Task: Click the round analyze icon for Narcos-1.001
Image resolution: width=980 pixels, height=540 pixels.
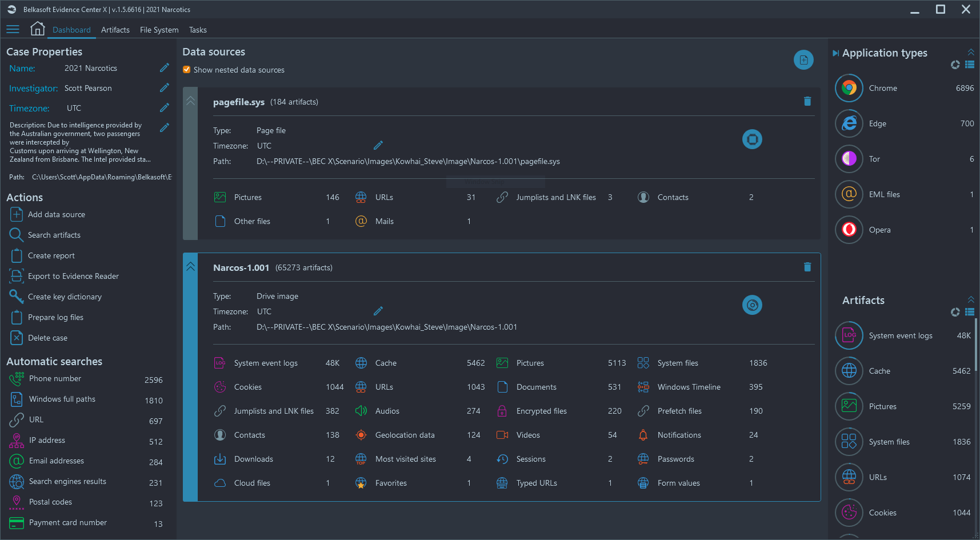Action: pyautogui.click(x=751, y=305)
